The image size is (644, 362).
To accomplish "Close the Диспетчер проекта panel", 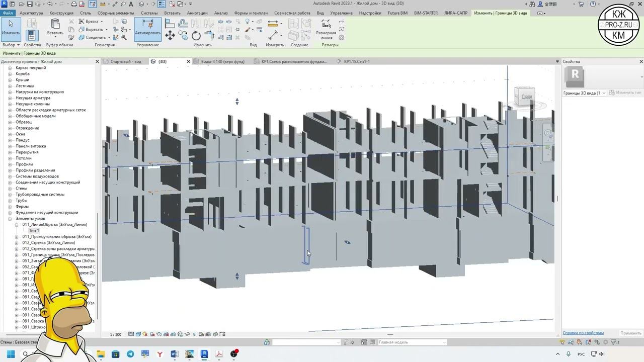I will [97, 61].
